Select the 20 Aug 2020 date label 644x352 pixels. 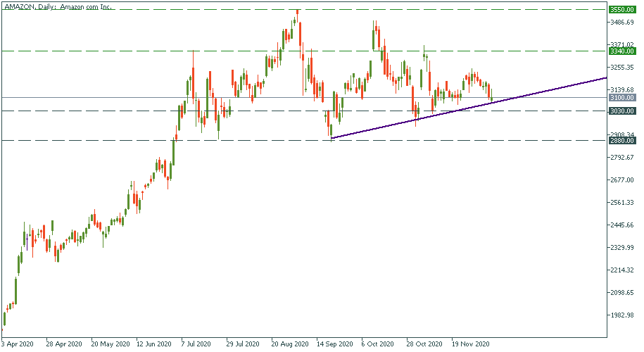(290, 345)
